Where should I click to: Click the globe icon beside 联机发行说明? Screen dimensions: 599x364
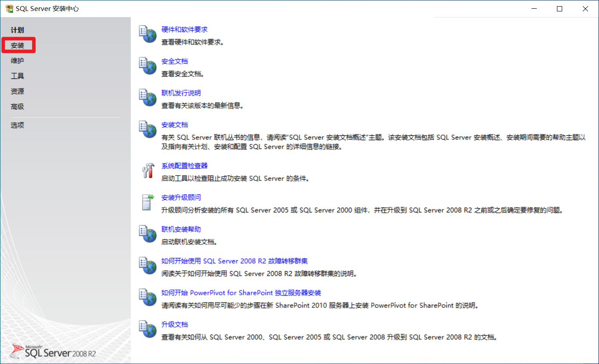148,97
